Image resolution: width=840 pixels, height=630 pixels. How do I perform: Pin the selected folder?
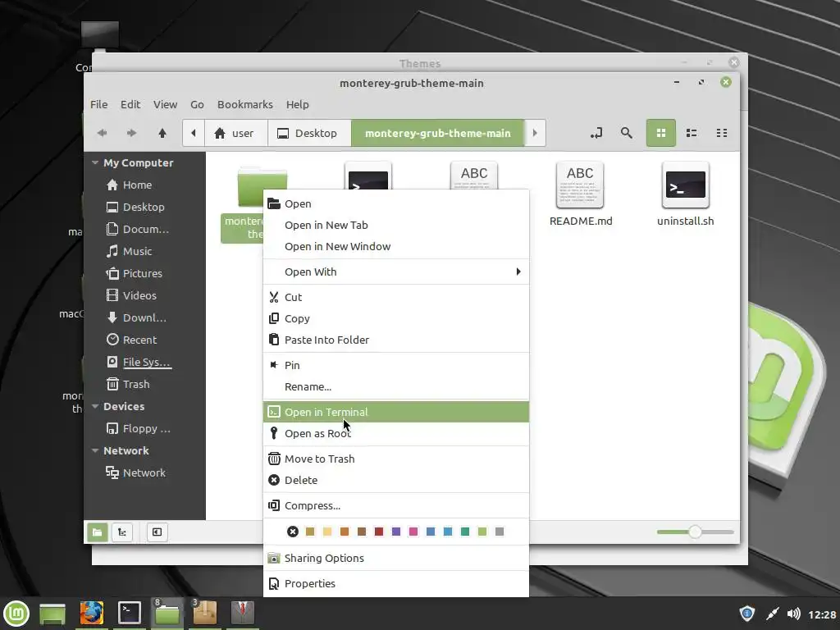click(x=396, y=365)
